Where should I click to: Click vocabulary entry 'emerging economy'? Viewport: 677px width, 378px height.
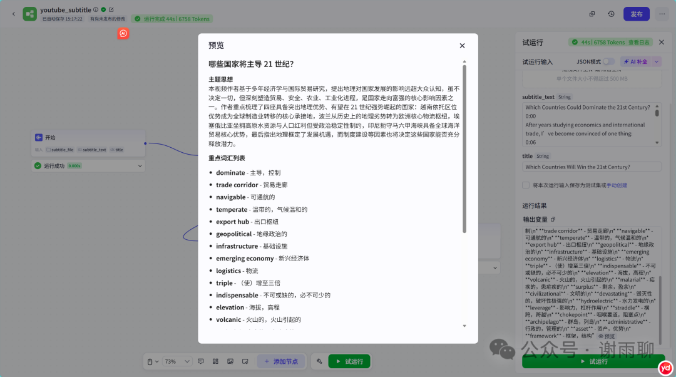[263, 258]
